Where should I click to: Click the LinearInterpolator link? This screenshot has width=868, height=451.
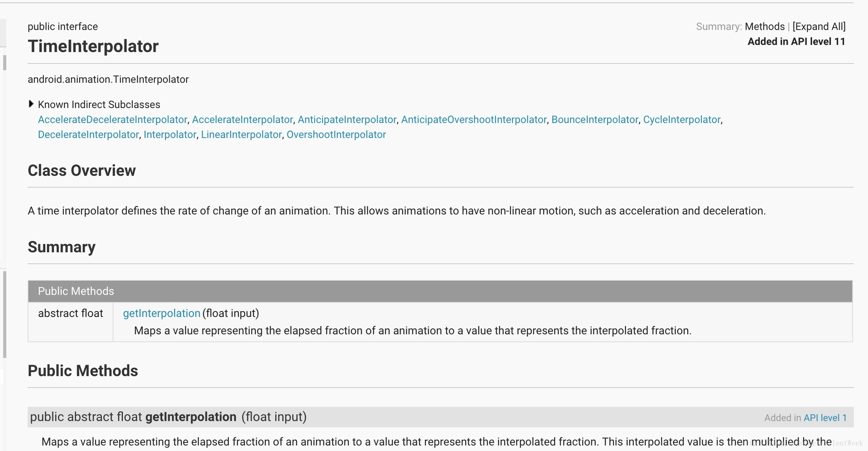[x=241, y=134]
